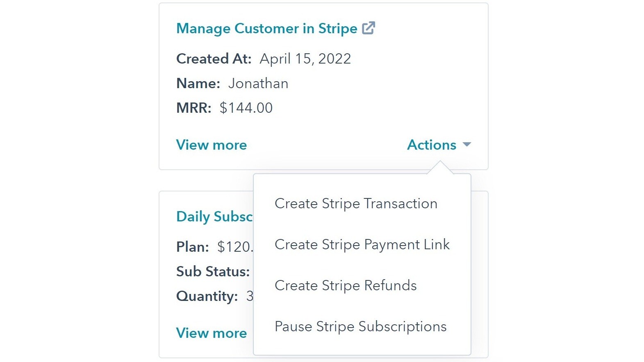The width and height of the screenshot is (644, 362).
Task: Click the Quantity label
Action: (x=207, y=296)
